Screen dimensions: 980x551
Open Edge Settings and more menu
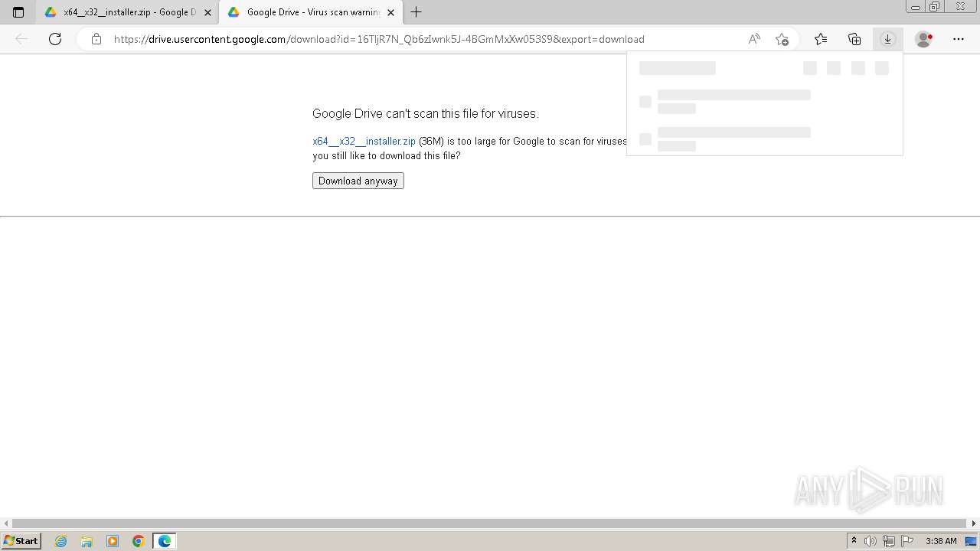click(959, 39)
